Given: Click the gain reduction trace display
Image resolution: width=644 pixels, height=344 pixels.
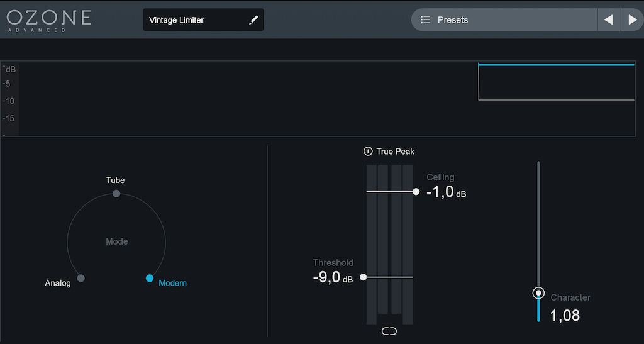Looking at the screenshot, I should coord(556,82).
